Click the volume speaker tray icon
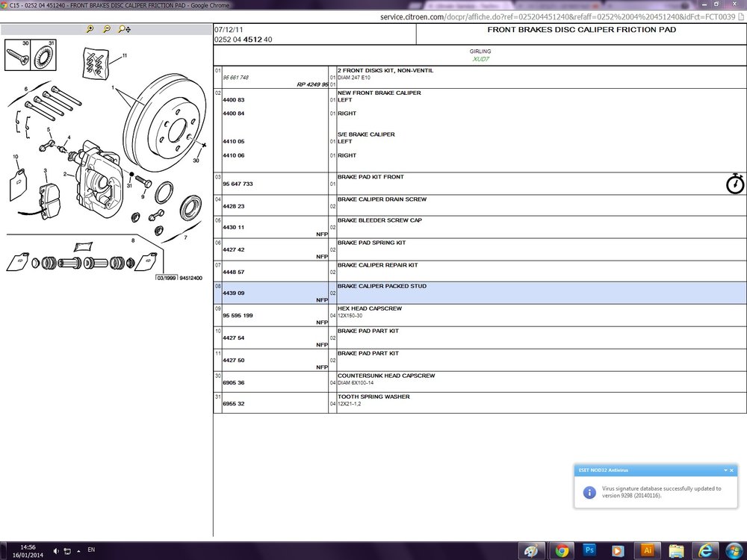This screenshot has height=560, width=747. coord(56,551)
